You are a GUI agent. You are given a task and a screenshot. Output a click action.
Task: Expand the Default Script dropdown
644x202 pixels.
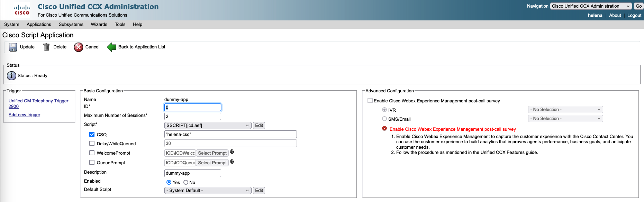click(208, 191)
